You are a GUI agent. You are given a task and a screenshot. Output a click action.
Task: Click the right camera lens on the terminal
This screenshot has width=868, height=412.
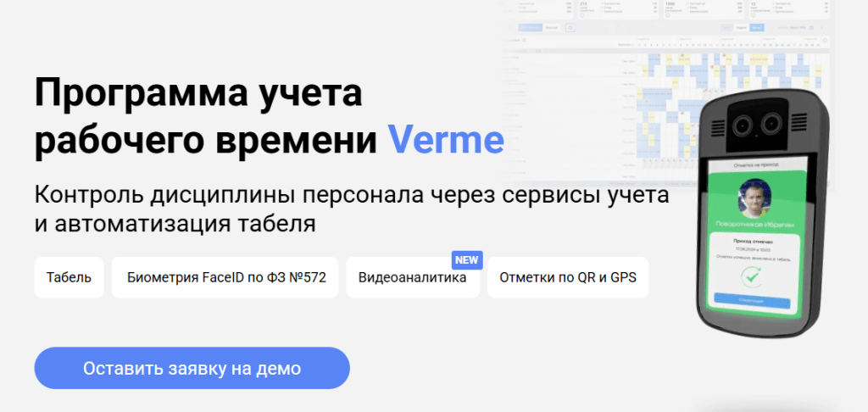[771, 125]
